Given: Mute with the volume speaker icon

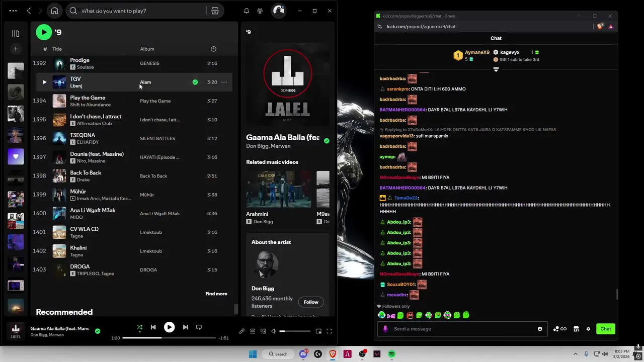Looking at the screenshot, I should pos(274,331).
